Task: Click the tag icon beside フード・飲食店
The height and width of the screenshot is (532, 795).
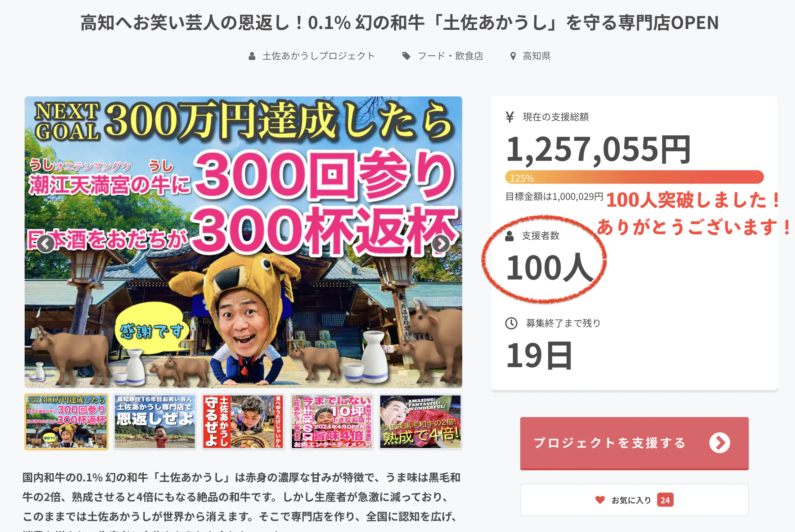Action: [406, 56]
